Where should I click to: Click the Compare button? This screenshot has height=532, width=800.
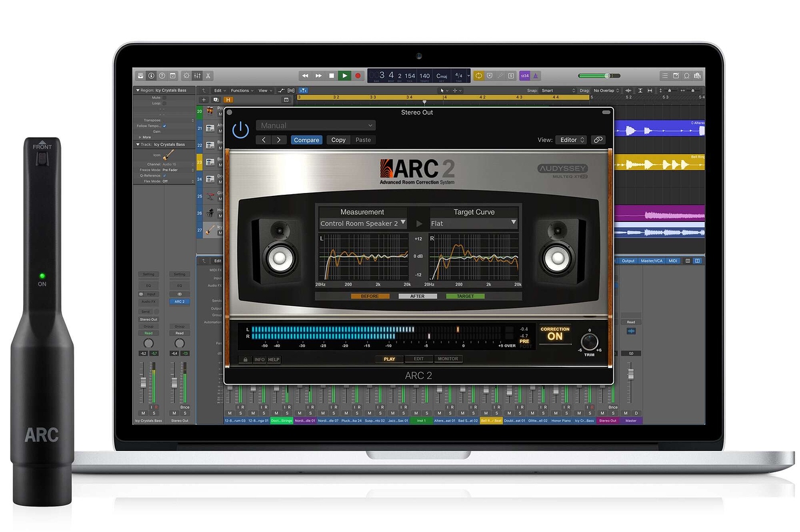tap(306, 140)
